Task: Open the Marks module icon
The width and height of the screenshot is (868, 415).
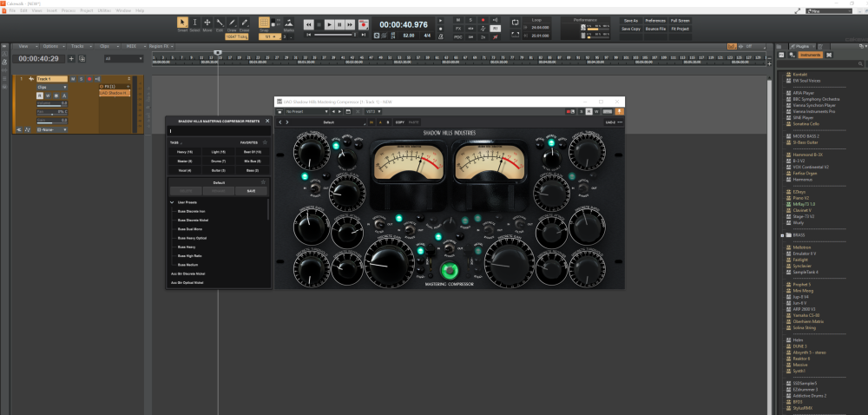Action: point(289,23)
